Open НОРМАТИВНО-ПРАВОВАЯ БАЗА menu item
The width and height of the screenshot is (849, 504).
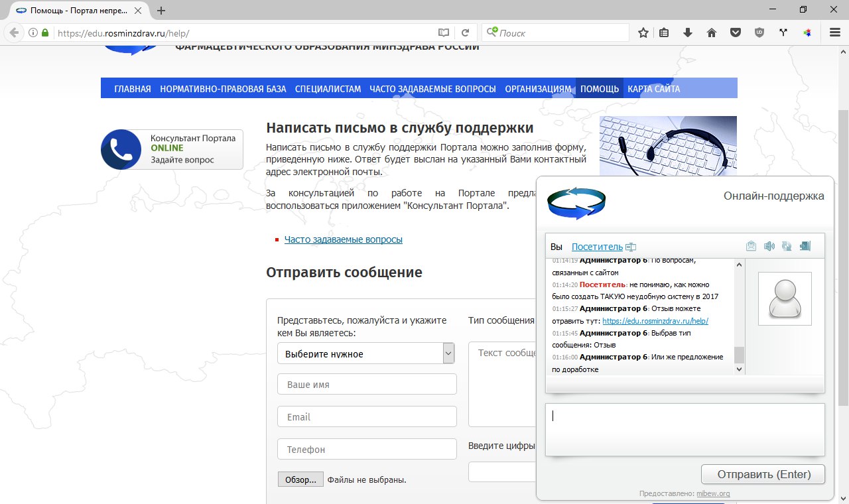(224, 89)
